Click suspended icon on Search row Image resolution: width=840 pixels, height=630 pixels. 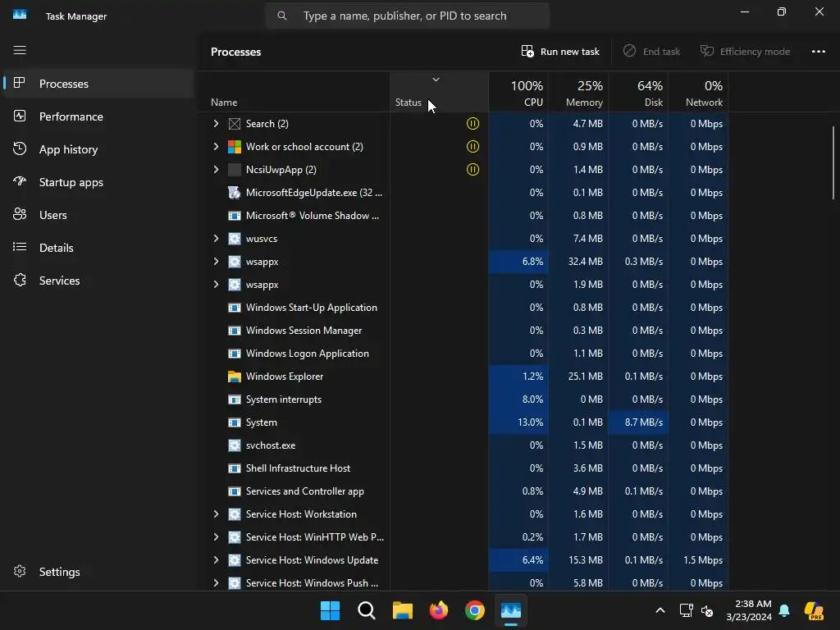pos(472,124)
